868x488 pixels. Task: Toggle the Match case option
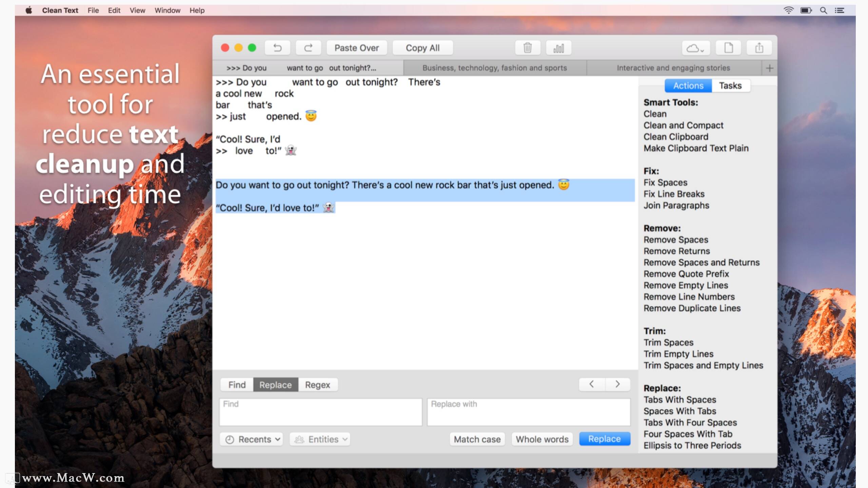(477, 439)
